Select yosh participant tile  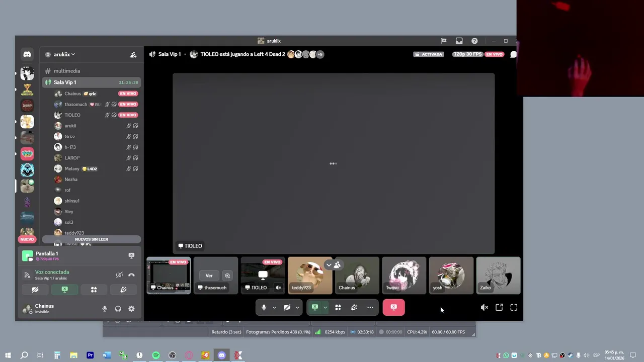click(451, 276)
